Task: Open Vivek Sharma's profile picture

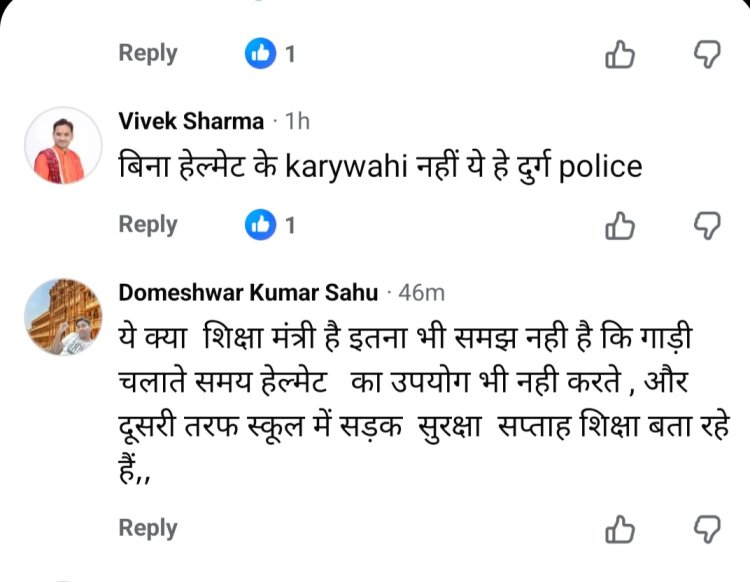Action: tap(62, 145)
